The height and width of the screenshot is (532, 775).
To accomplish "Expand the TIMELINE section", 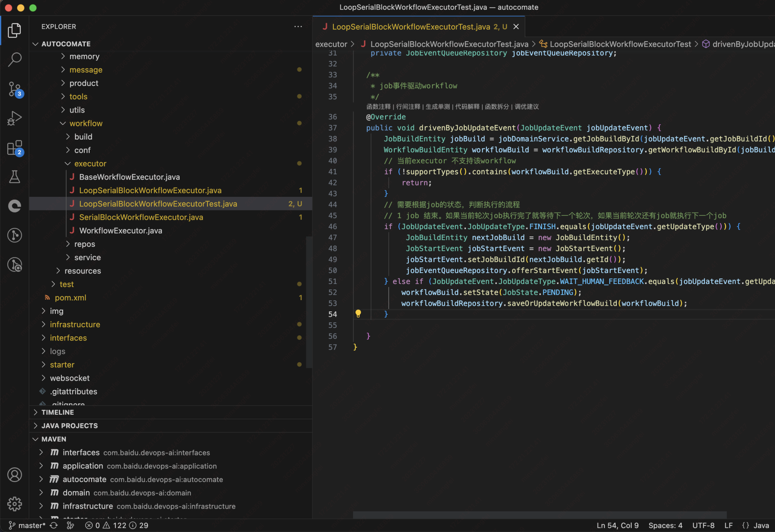I will pos(36,412).
